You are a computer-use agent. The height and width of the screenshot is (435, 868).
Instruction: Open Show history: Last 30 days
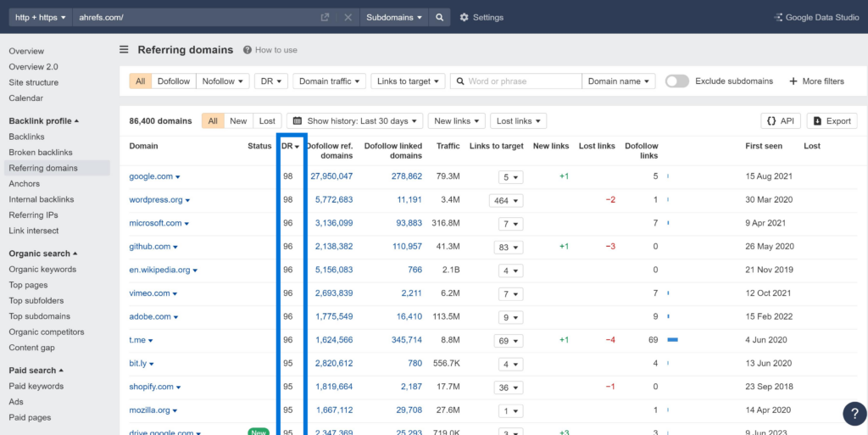[x=355, y=120]
